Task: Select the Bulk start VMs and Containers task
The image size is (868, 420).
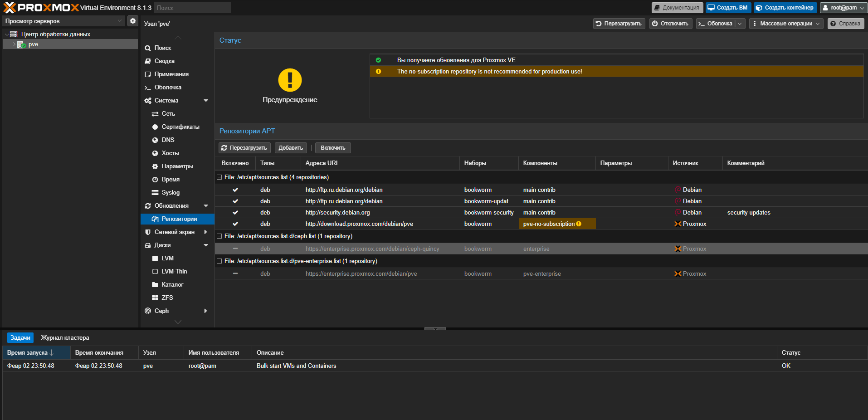Action: (x=435, y=366)
